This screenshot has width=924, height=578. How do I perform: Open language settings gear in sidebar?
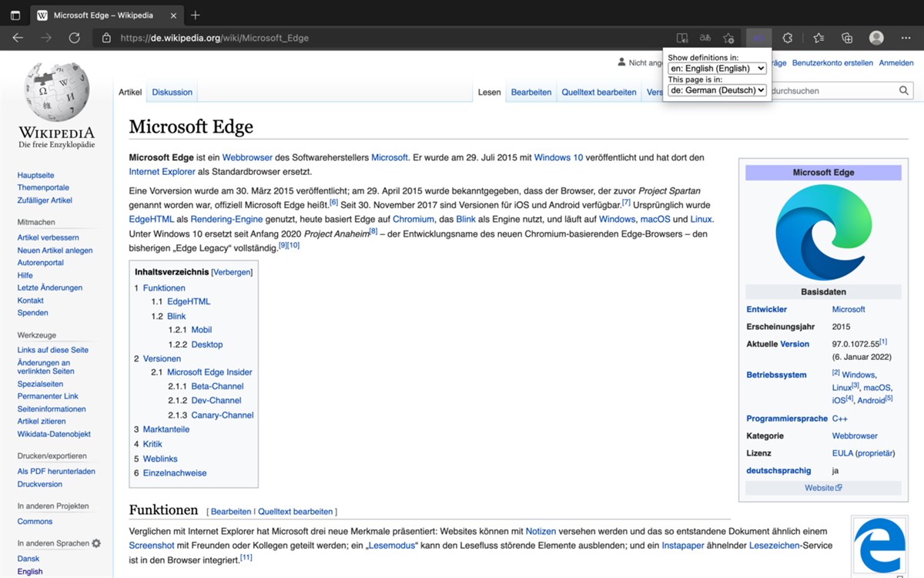coord(96,543)
